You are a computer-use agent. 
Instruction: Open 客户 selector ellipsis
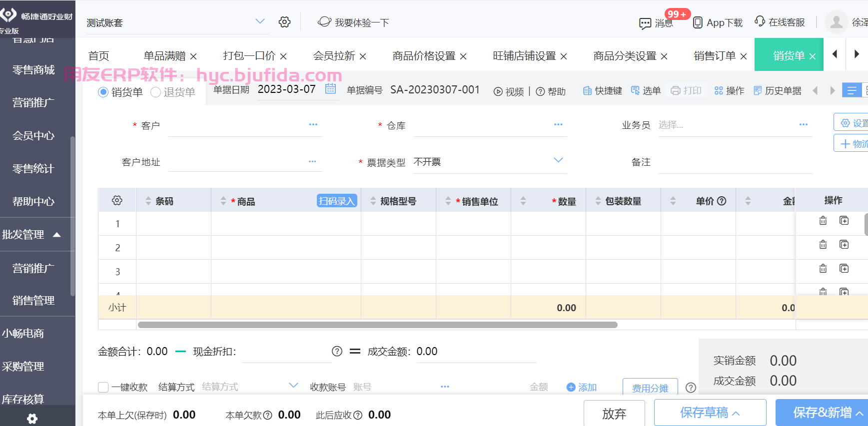click(313, 124)
